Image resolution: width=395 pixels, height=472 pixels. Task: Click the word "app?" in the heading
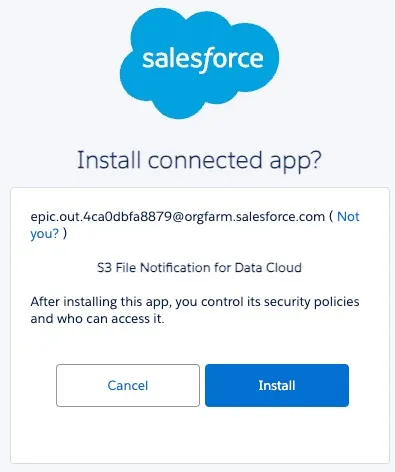[295, 161]
